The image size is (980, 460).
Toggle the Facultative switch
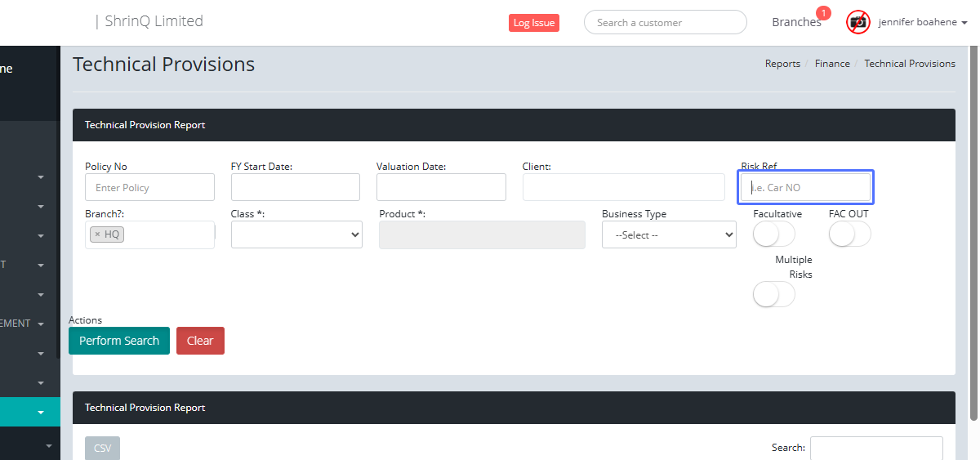773,234
